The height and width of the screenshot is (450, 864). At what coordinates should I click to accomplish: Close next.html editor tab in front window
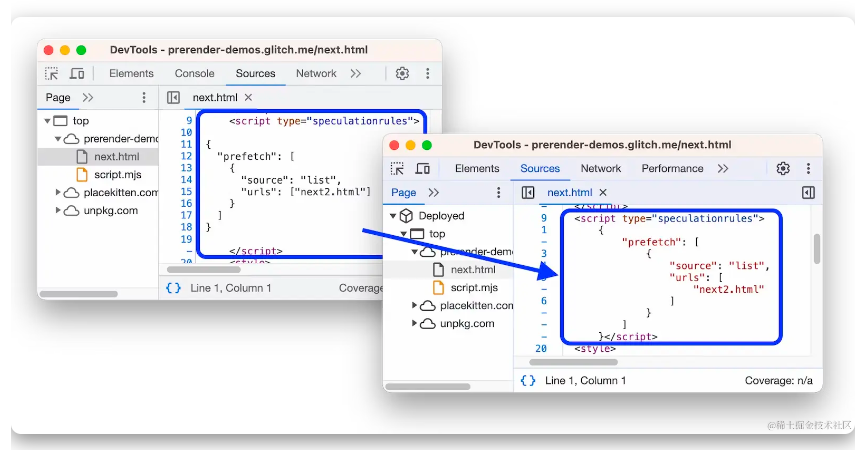(x=603, y=192)
